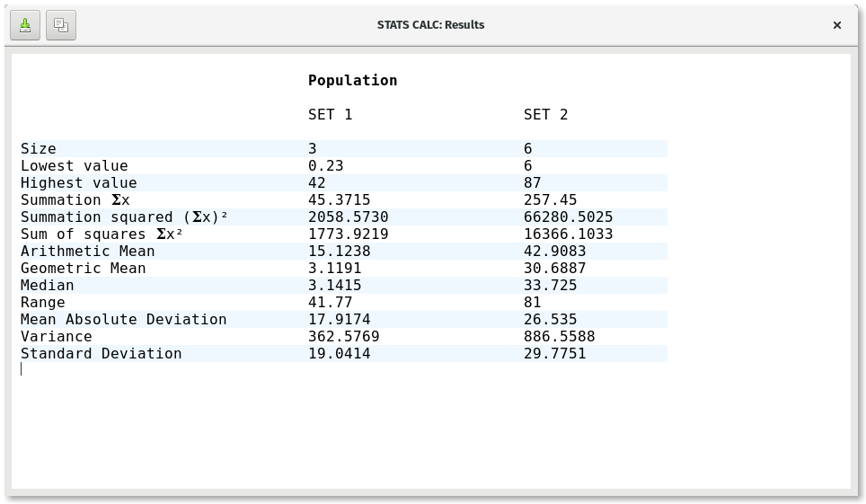Close the STATS CALC Results window
866x504 pixels.
836,25
